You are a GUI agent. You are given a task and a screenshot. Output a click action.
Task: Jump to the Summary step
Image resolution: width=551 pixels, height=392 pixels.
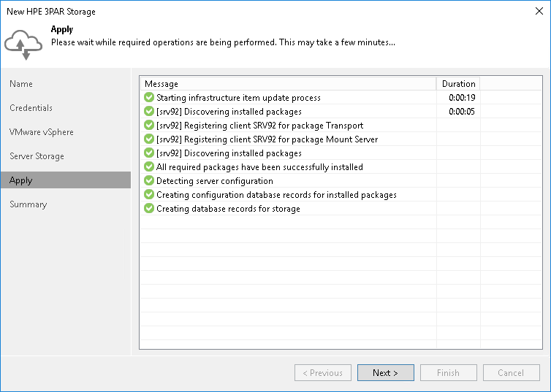pyautogui.click(x=28, y=204)
